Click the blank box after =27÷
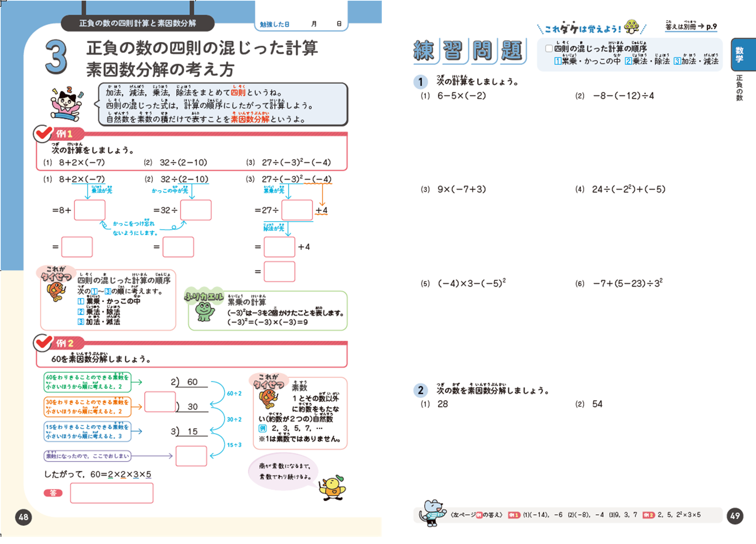The image size is (756, 544). coord(297,210)
